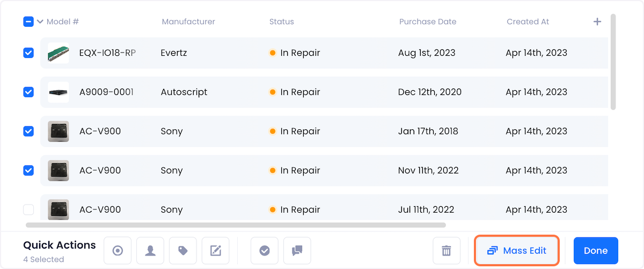644x269 pixels.
Task: Uncheck the AC-V900 Nov 11th, 2022 row checkbox
Action: click(28, 170)
